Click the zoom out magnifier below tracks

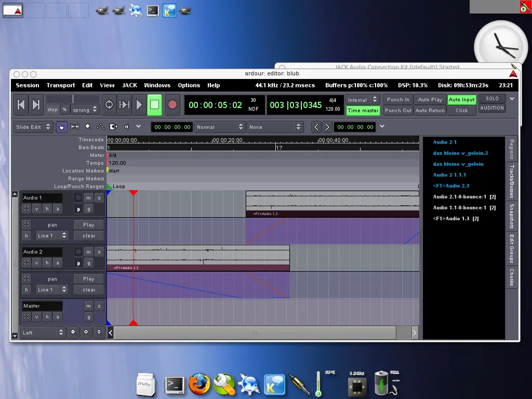74,332
